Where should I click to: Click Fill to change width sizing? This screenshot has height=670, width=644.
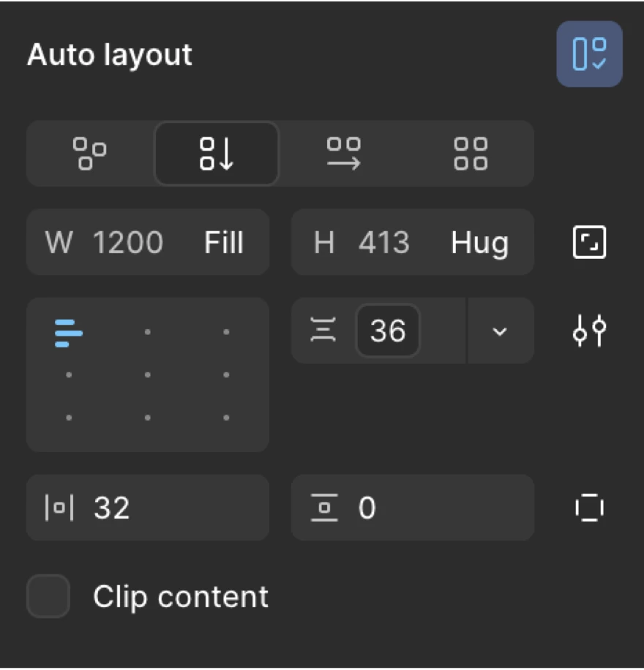point(224,243)
